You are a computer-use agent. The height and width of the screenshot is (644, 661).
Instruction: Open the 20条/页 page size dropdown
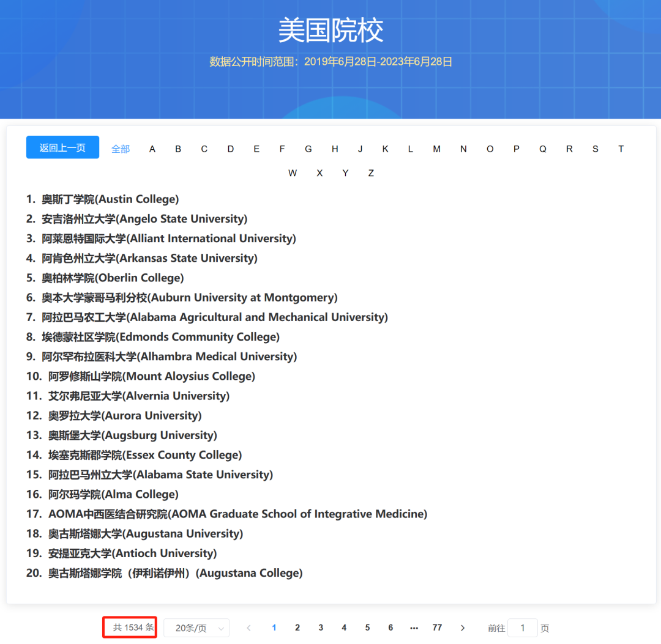(x=196, y=627)
